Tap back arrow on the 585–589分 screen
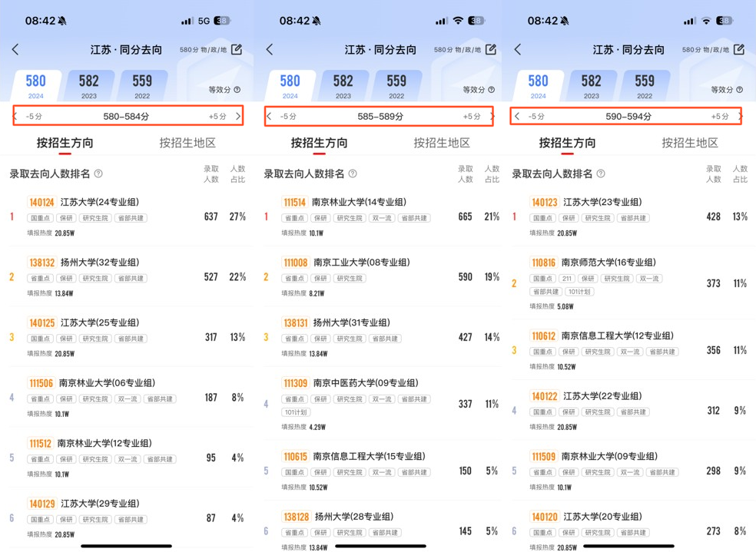Viewport: 756px width, 552px height. [270, 50]
